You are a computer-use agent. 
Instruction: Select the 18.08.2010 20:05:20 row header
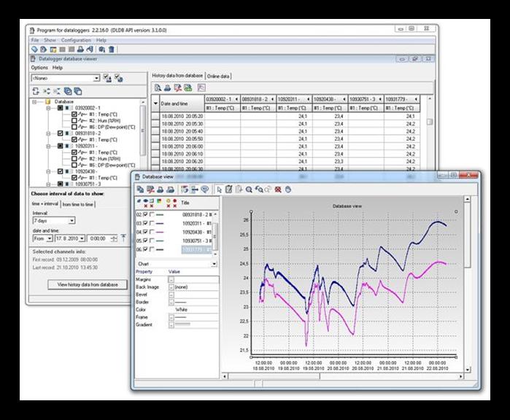(x=155, y=116)
